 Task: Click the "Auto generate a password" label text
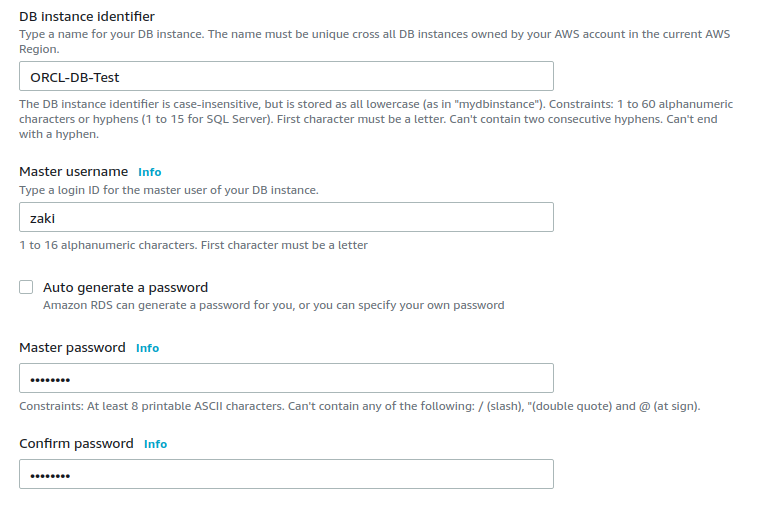pos(125,288)
